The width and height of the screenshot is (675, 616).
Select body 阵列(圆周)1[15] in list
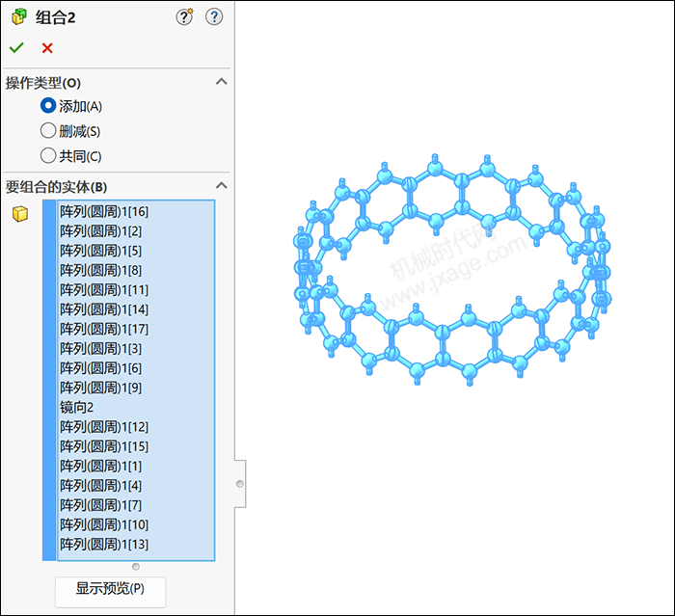[136, 446]
